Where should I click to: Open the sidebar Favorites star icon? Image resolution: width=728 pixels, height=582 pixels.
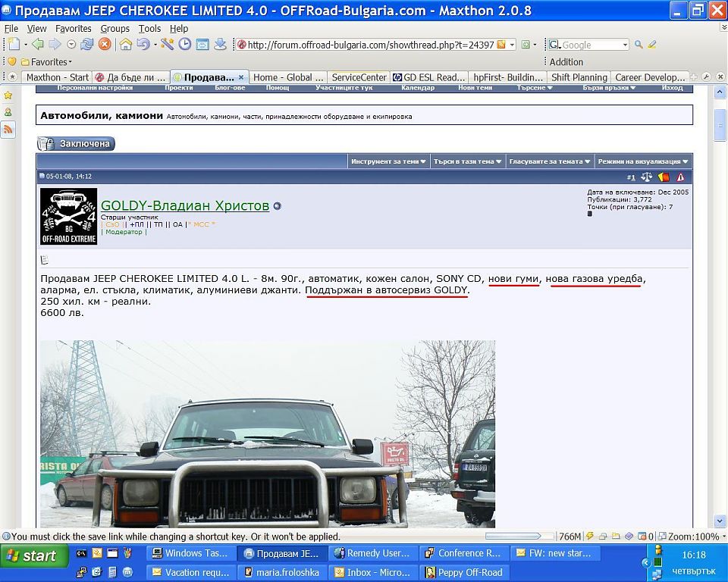(x=8, y=95)
